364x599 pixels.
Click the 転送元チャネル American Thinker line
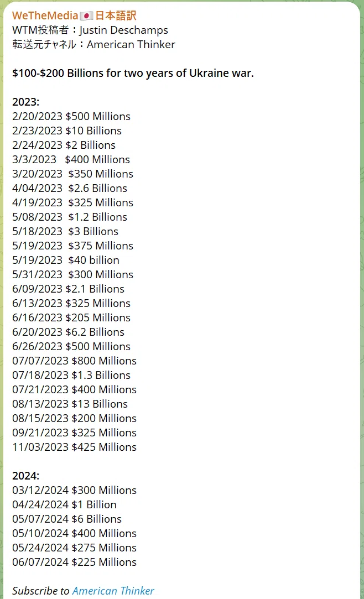[x=93, y=44]
